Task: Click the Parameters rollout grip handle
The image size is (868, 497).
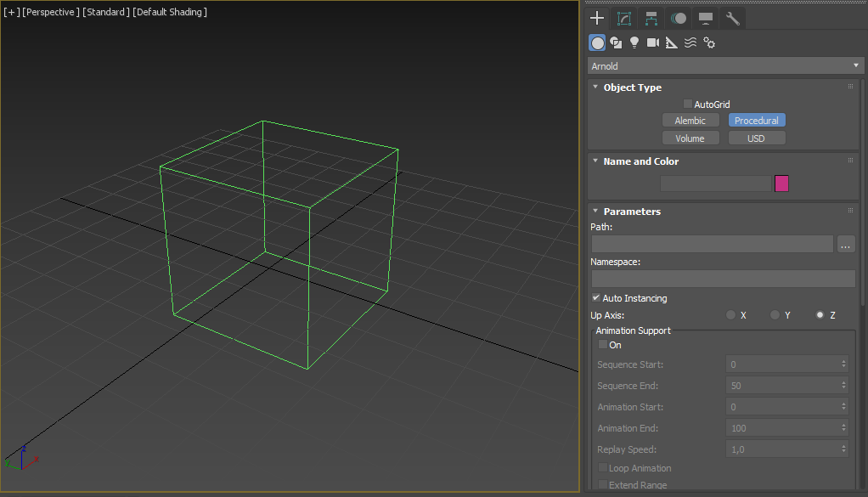Action: [x=851, y=211]
